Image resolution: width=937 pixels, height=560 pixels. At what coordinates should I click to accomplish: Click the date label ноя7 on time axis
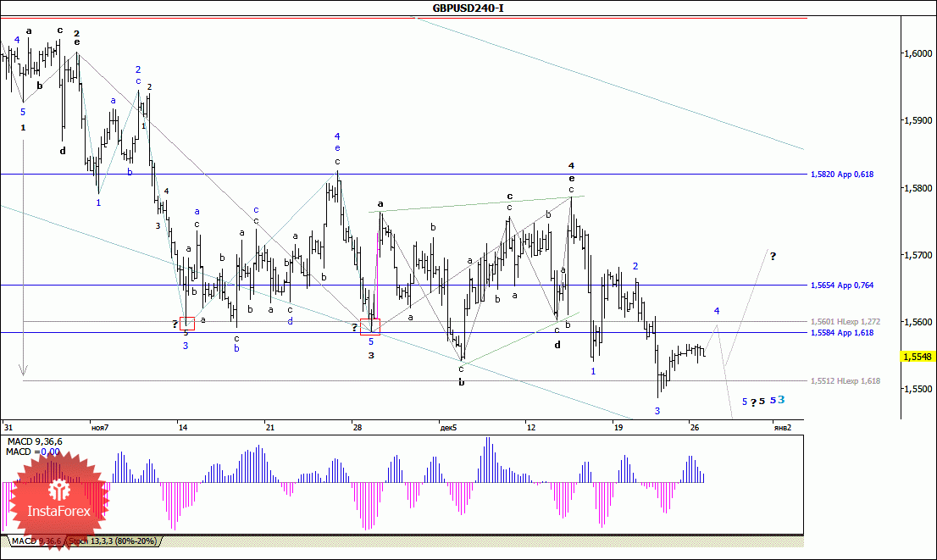pyautogui.click(x=100, y=427)
